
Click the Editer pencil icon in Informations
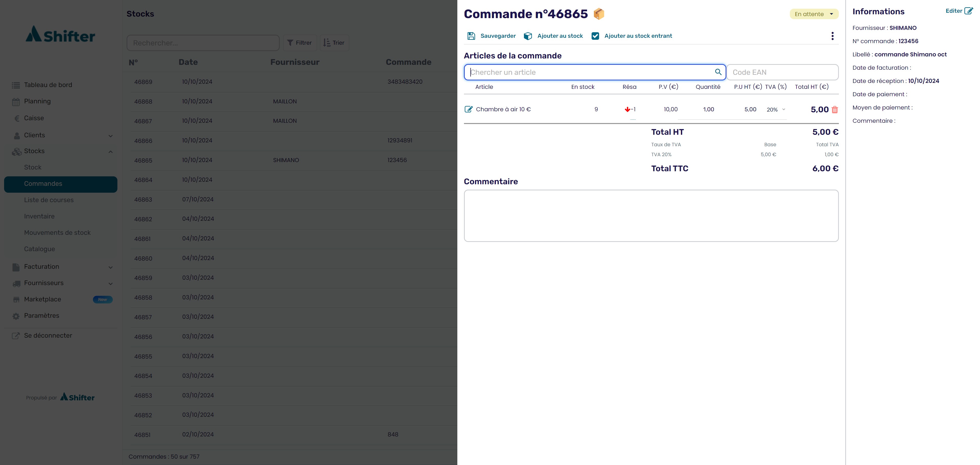tap(968, 11)
